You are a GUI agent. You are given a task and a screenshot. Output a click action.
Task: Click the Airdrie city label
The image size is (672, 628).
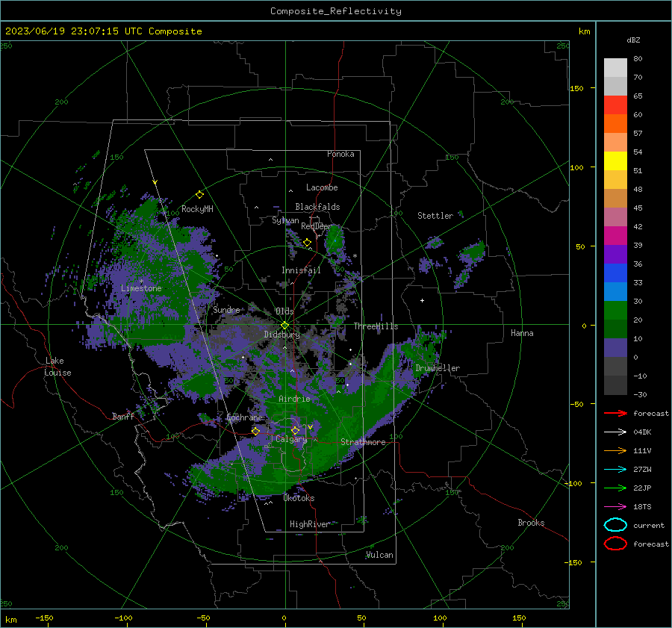[294, 399]
